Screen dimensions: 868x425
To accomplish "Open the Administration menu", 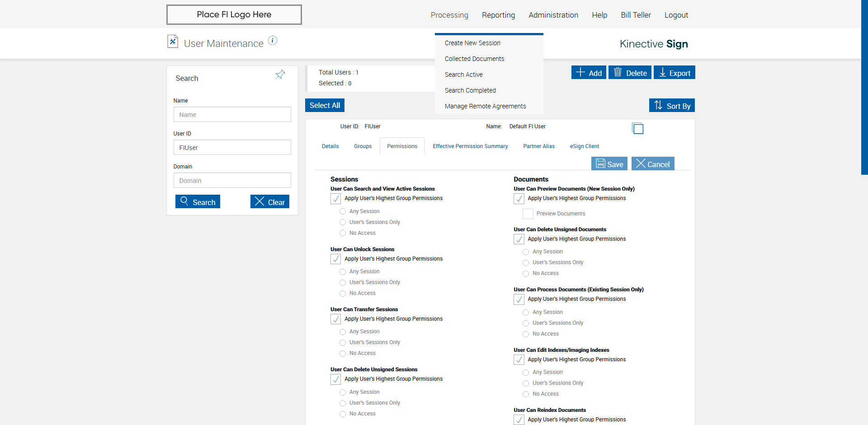I will click(553, 15).
